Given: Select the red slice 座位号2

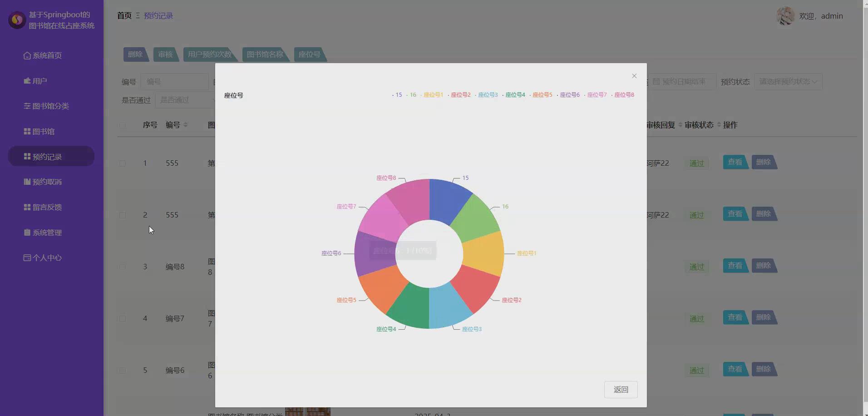Looking at the screenshot, I should pos(474,286).
